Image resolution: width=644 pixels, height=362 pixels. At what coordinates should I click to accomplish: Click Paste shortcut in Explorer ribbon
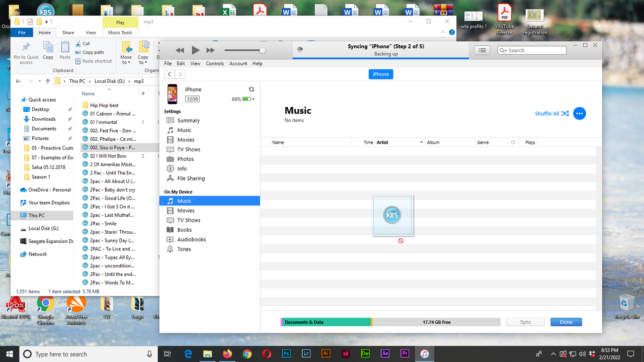[x=94, y=61]
